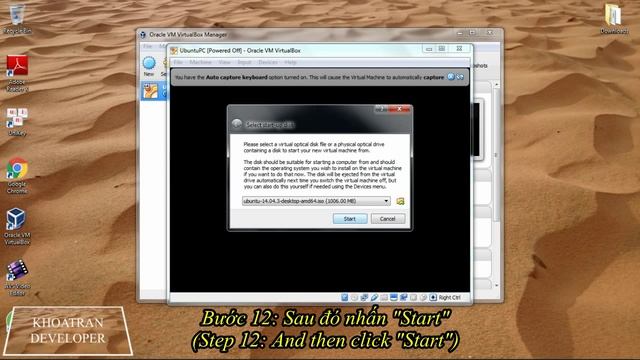Click the optical disk status icon

[x=355, y=298]
